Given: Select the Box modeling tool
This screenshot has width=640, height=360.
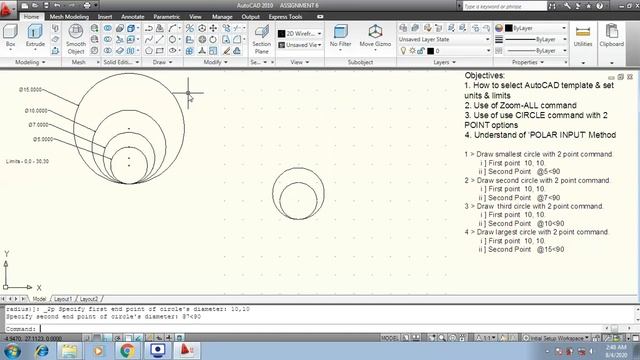Looking at the screenshot, I should click(x=10, y=36).
